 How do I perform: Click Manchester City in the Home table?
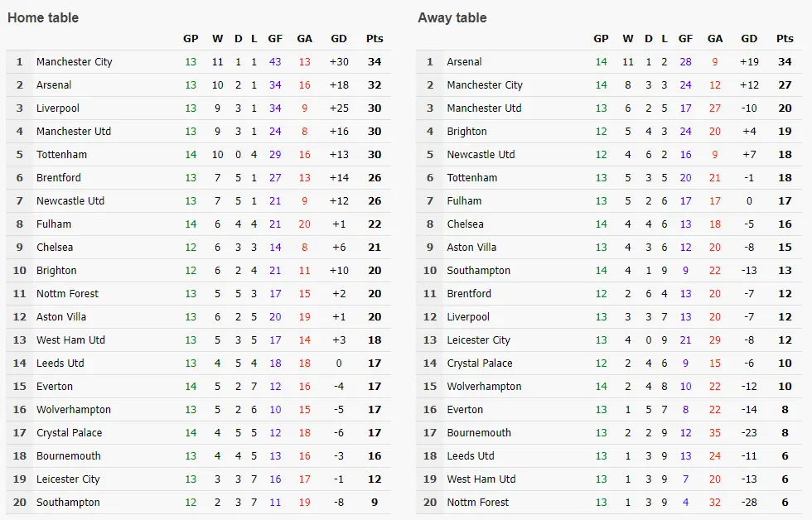(x=74, y=62)
